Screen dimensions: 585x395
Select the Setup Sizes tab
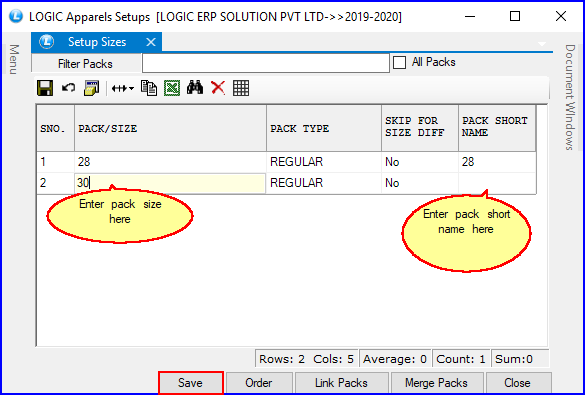coord(97,42)
